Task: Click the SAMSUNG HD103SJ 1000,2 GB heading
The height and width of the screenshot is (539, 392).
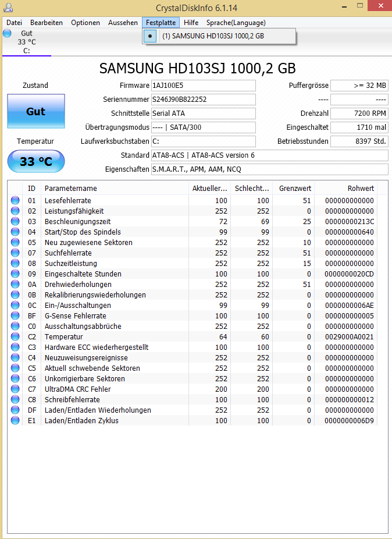Action: click(x=198, y=69)
